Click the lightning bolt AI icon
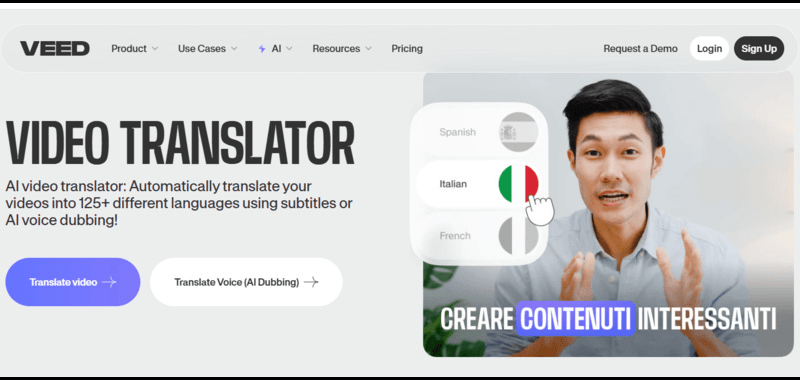 262,49
